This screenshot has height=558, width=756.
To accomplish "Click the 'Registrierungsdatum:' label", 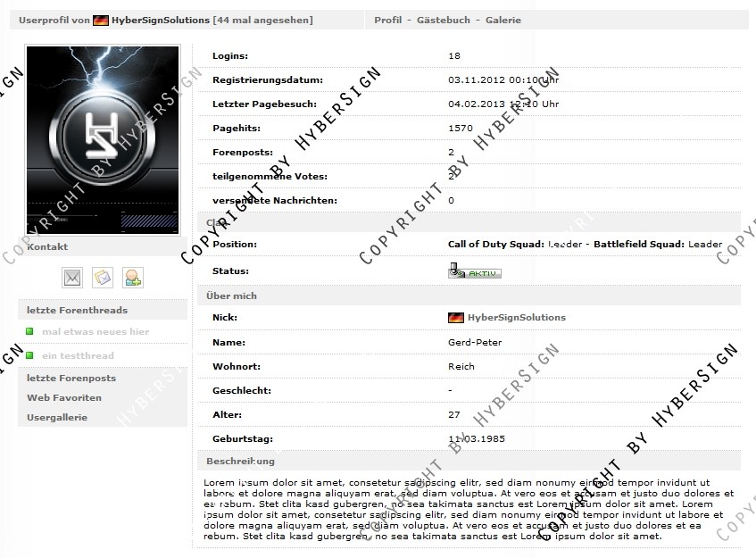I will 268,80.
